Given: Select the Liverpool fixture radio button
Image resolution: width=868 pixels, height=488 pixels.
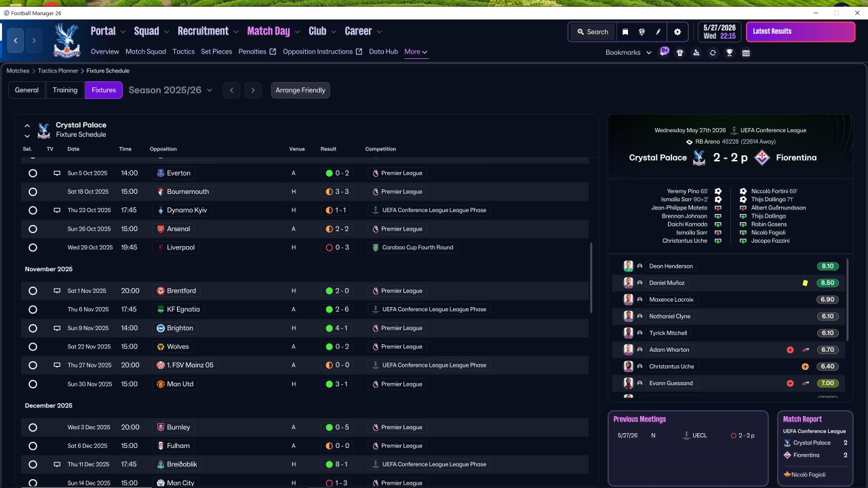Looking at the screenshot, I should tap(33, 248).
